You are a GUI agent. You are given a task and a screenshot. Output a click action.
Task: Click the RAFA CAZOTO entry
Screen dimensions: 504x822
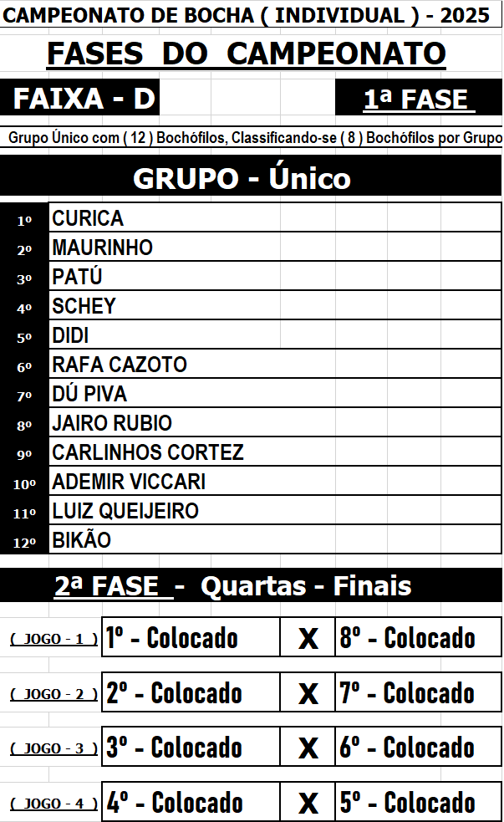click(x=275, y=364)
